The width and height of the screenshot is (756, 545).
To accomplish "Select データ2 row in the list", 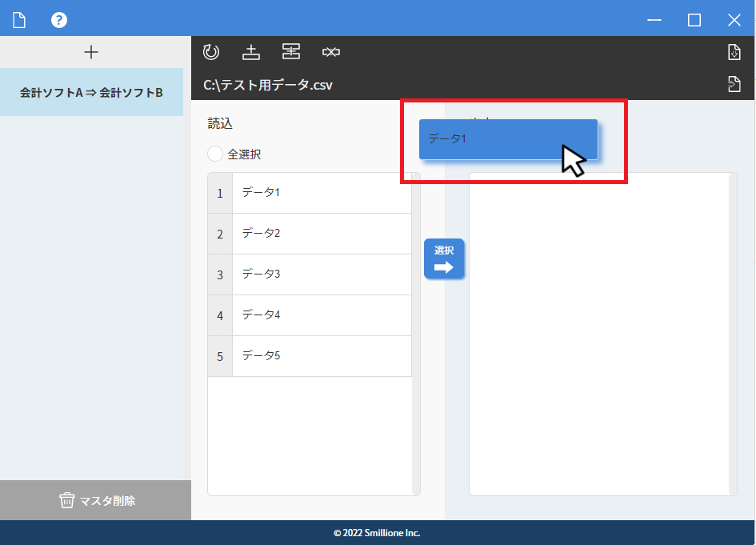I will coord(320,234).
